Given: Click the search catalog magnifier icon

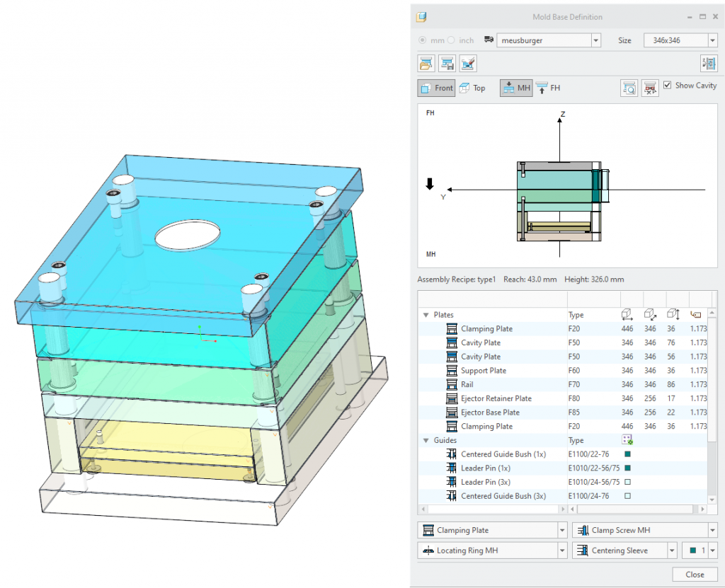Looking at the screenshot, I should pyautogui.click(x=629, y=87).
